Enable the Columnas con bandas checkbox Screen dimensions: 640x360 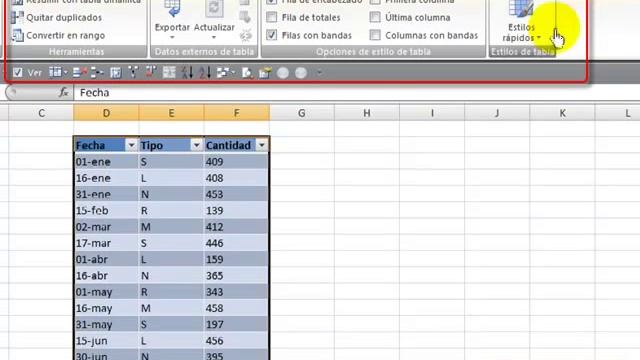pyautogui.click(x=375, y=35)
